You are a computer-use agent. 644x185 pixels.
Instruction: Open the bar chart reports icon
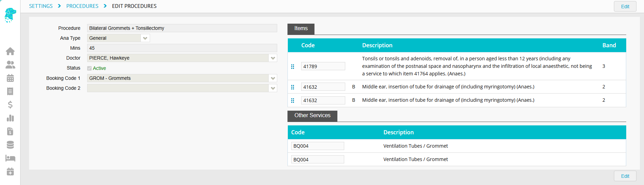coord(10,118)
